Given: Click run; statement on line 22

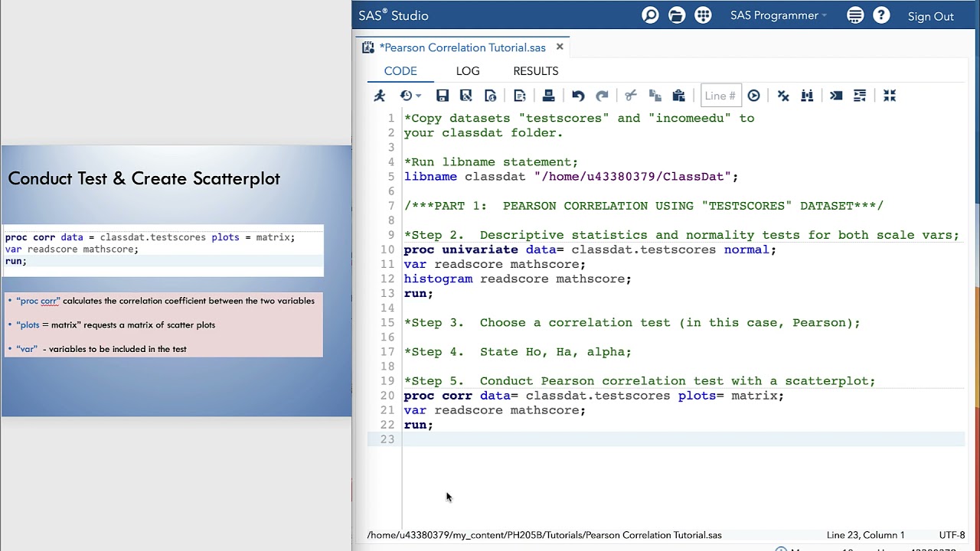Looking at the screenshot, I should (x=419, y=425).
